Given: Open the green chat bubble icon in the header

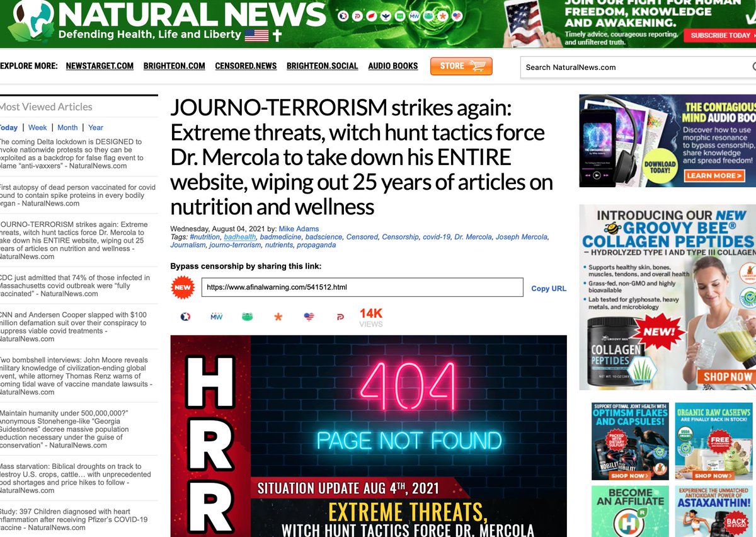Looking at the screenshot, I should (x=400, y=16).
